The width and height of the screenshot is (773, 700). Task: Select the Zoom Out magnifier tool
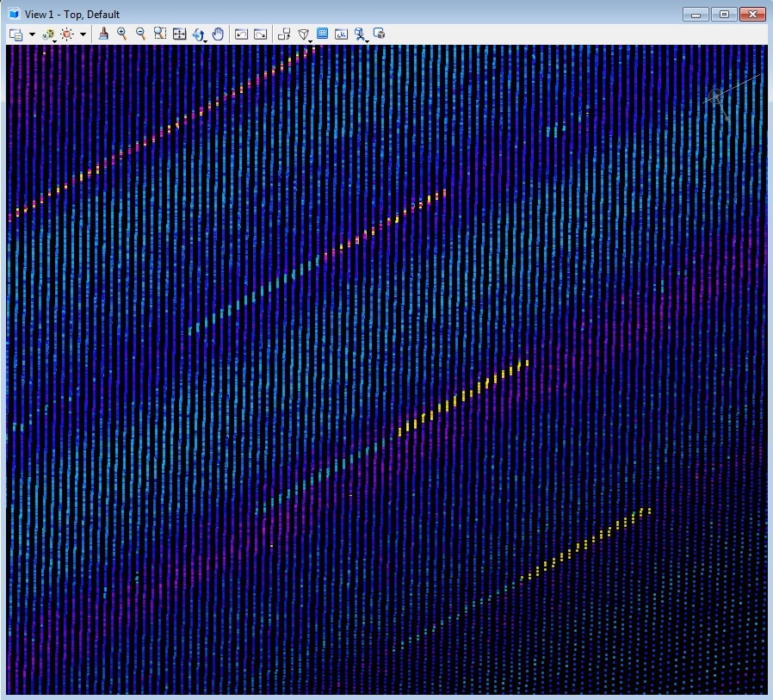(141, 34)
